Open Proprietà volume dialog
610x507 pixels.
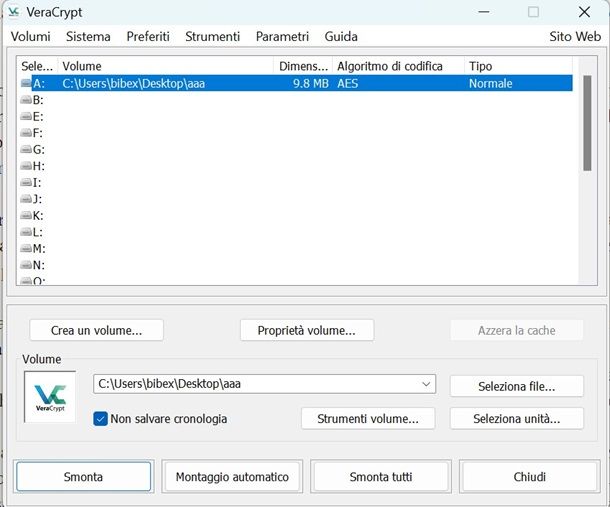(307, 330)
